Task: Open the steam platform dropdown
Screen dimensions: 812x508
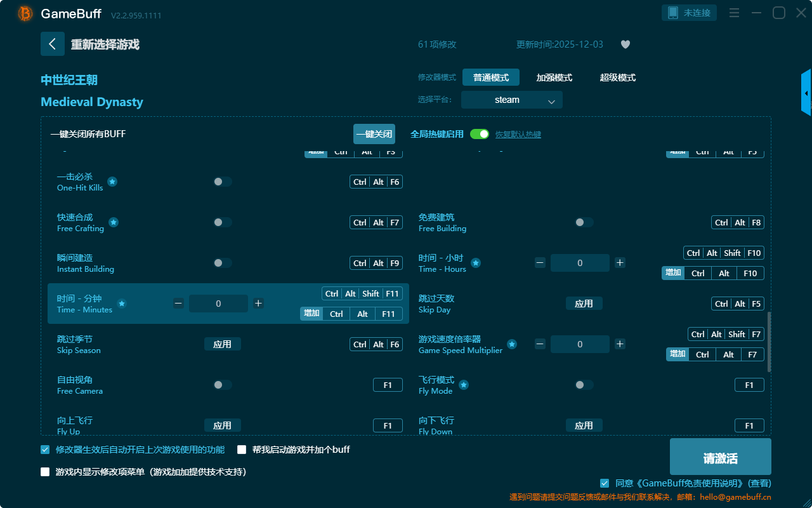Action: (511, 100)
